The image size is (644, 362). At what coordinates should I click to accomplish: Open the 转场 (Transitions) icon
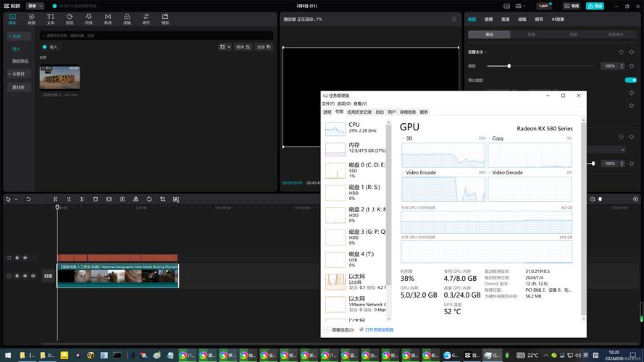coord(108,18)
